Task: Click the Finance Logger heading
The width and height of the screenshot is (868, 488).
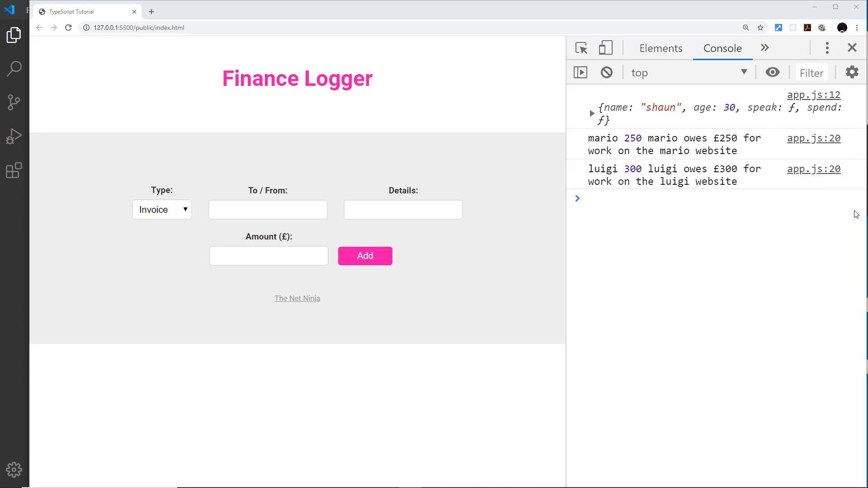Action: pyautogui.click(x=297, y=78)
